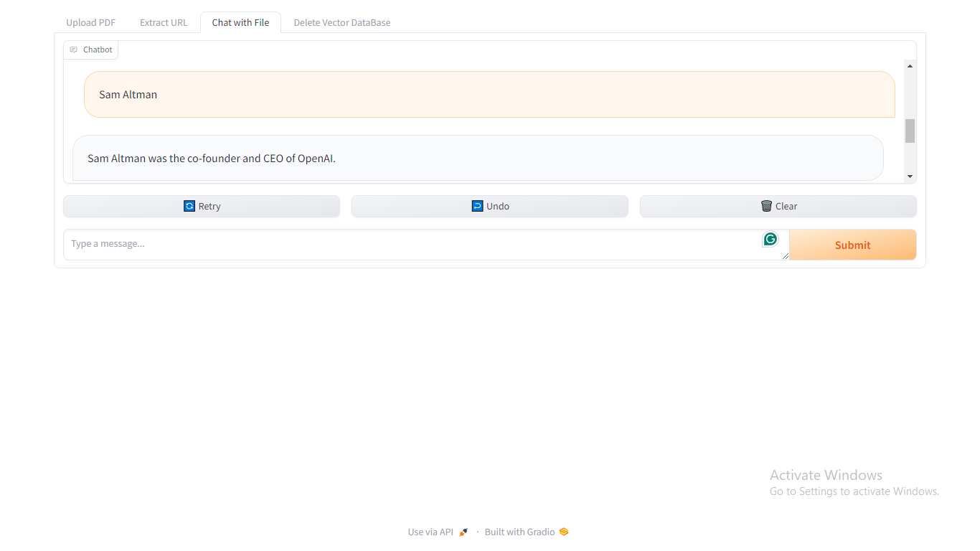Click the message box resize handle
980x551 pixels.
coord(785,255)
